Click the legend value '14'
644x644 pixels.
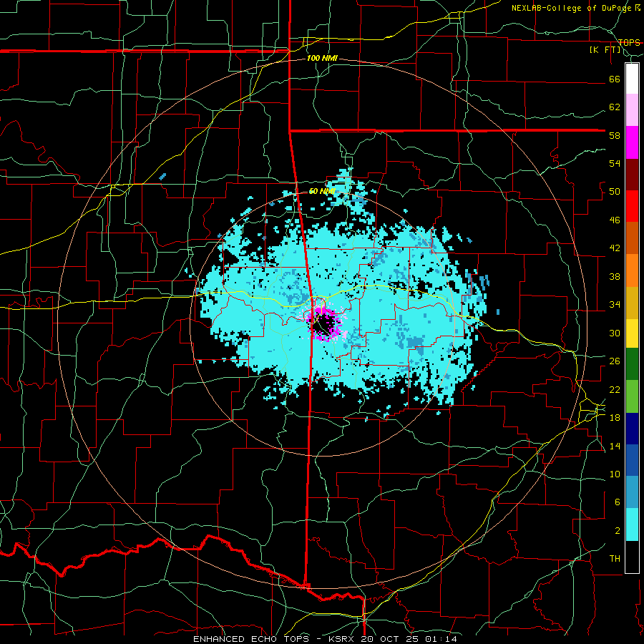point(615,446)
